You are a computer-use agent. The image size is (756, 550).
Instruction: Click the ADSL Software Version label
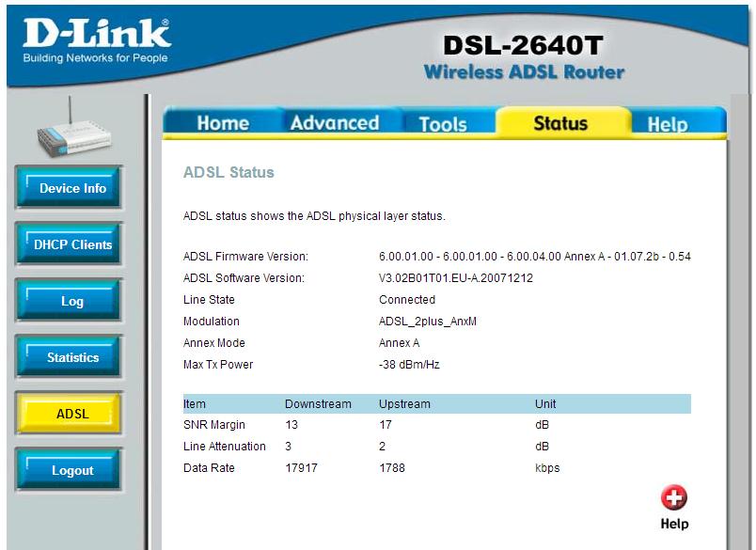(x=244, y=278)
